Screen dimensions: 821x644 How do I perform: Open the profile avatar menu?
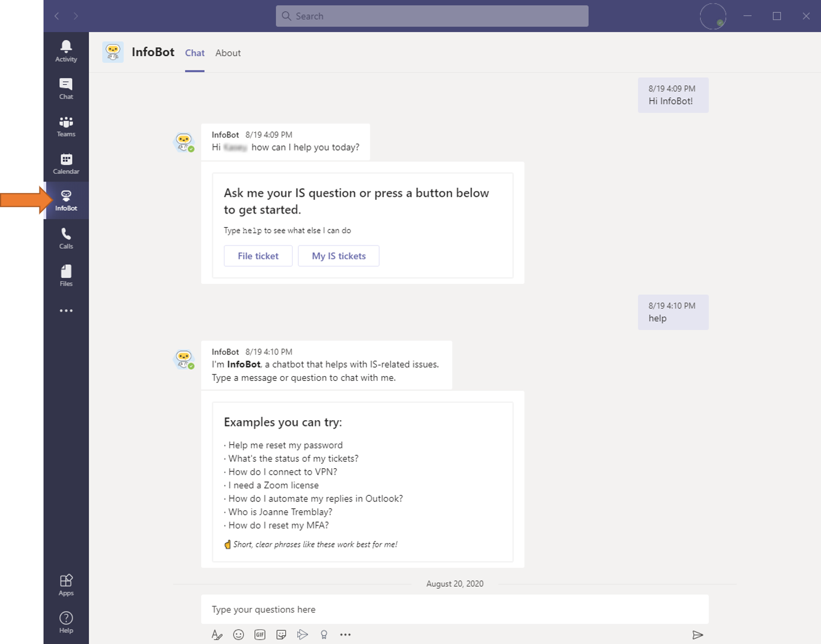tap(713, 16)
